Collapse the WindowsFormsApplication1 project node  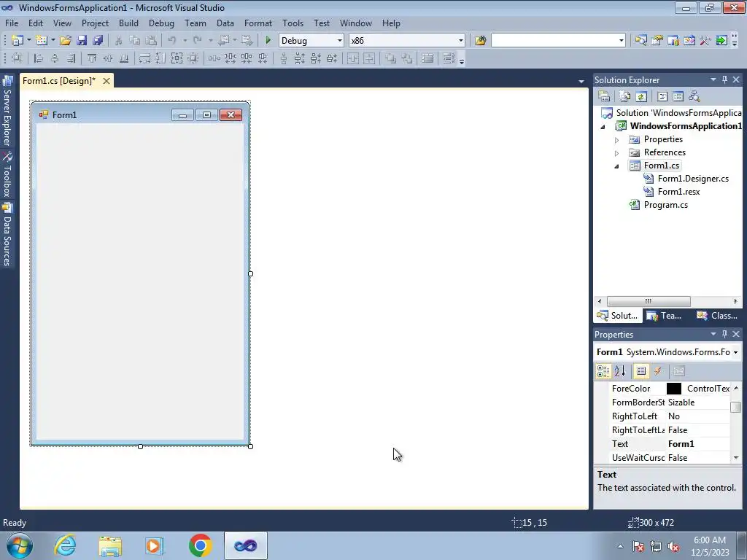tap(603, 127)
